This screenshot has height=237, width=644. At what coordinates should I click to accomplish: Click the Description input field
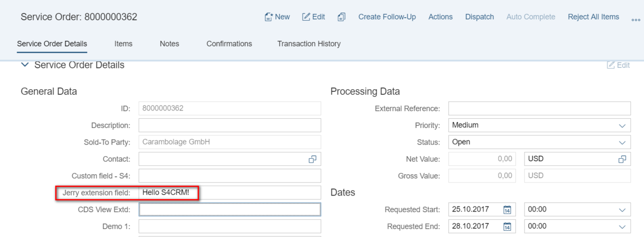click(x=230, y=125)
